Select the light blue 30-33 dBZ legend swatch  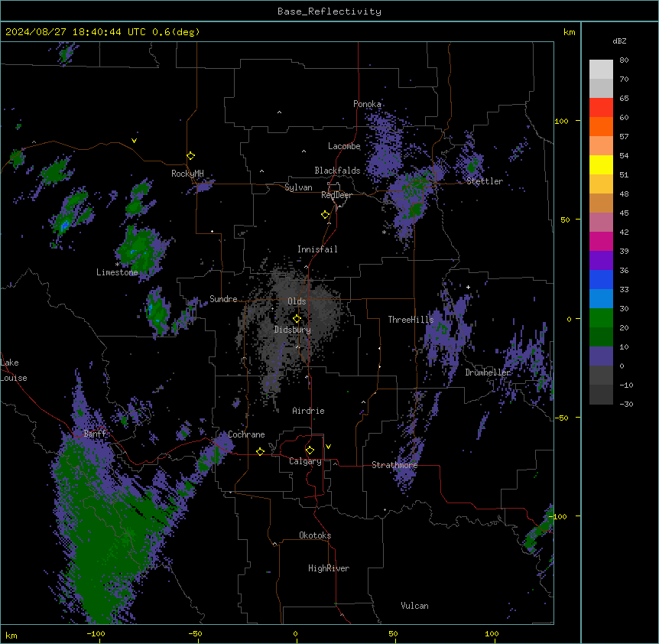[x=601, y=299]
